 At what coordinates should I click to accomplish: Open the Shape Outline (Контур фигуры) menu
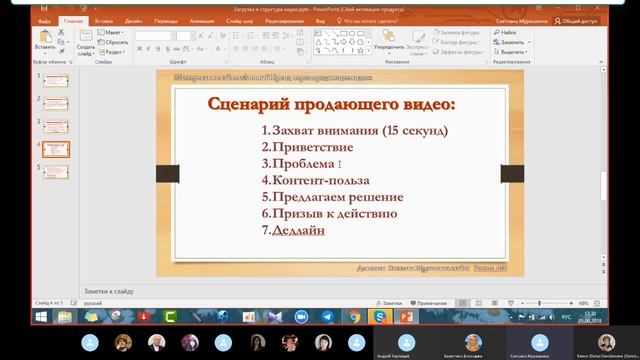(x=456, y=42)
